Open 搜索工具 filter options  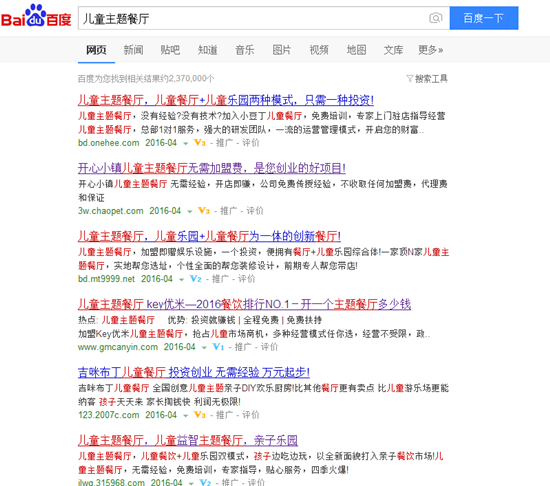pyautogui.click(x=431, y=79)
